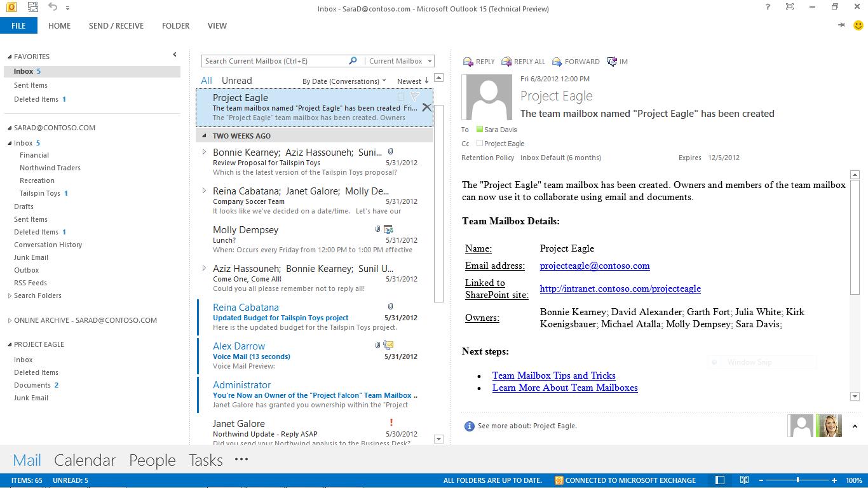Open the SEND / RECEIVE tab
The width and height of the screenshot is (868, 488).
coord(116,26)
